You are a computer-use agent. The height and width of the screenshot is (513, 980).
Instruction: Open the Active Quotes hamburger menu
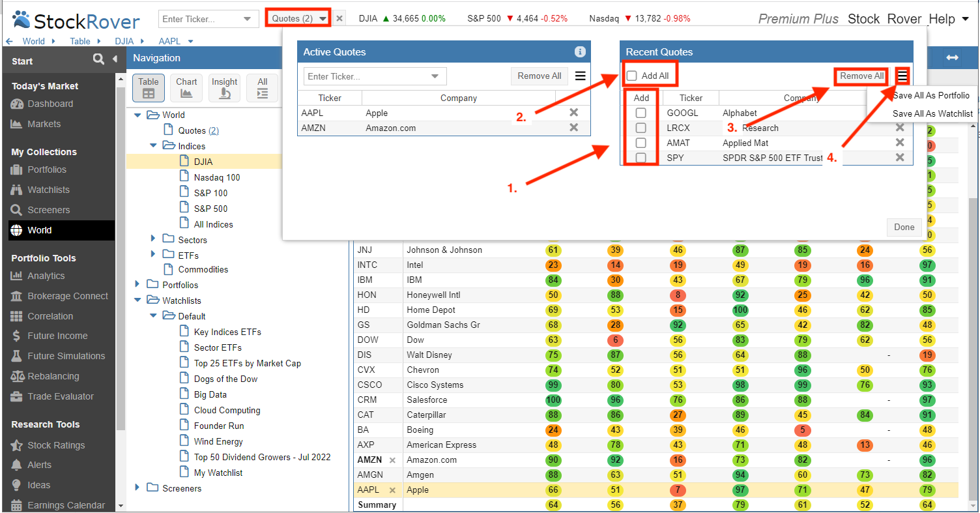click(x=580, y=76)
